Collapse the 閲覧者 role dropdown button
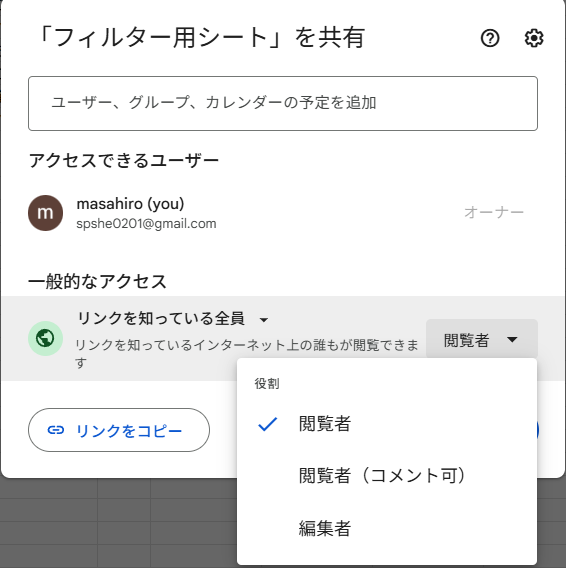The width and height of the screenshot is (566, 568). [482, 339]
